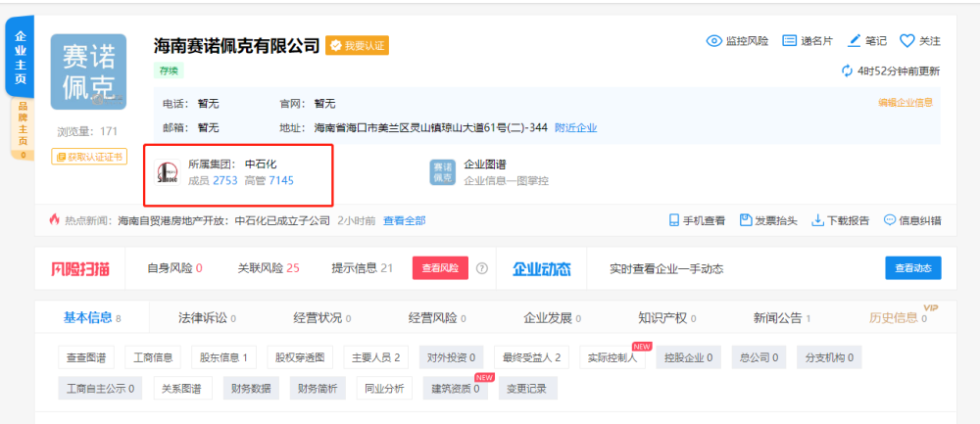Click the 工商信息 chip

(x=153, y=357)
